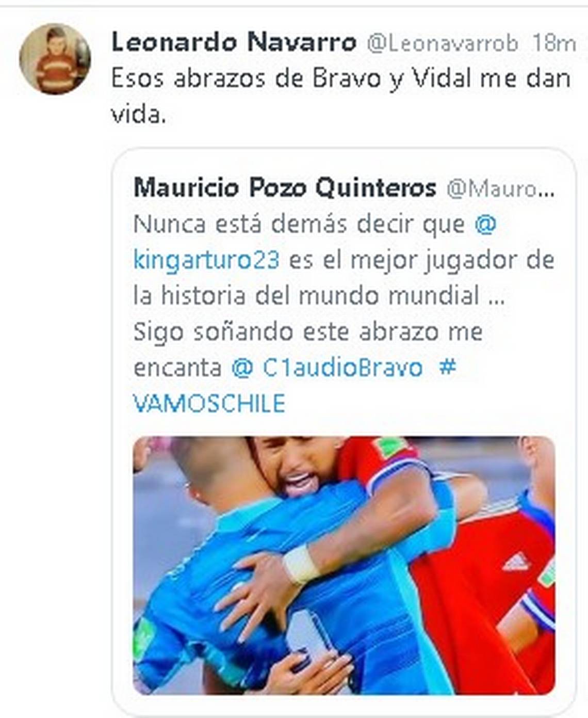Open the @C1audioBravo mention
Image resolution: width=588 pixels, height=718 pixels.
coord(327,368)
